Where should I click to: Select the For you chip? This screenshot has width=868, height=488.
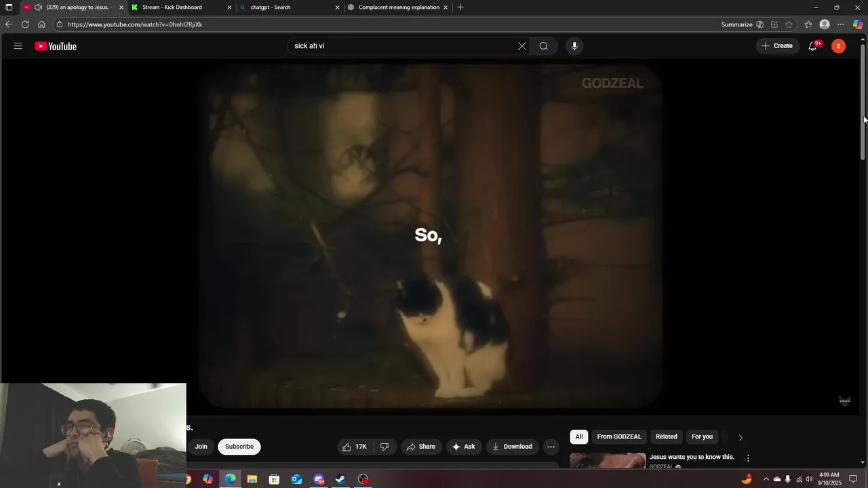point(702,436)
